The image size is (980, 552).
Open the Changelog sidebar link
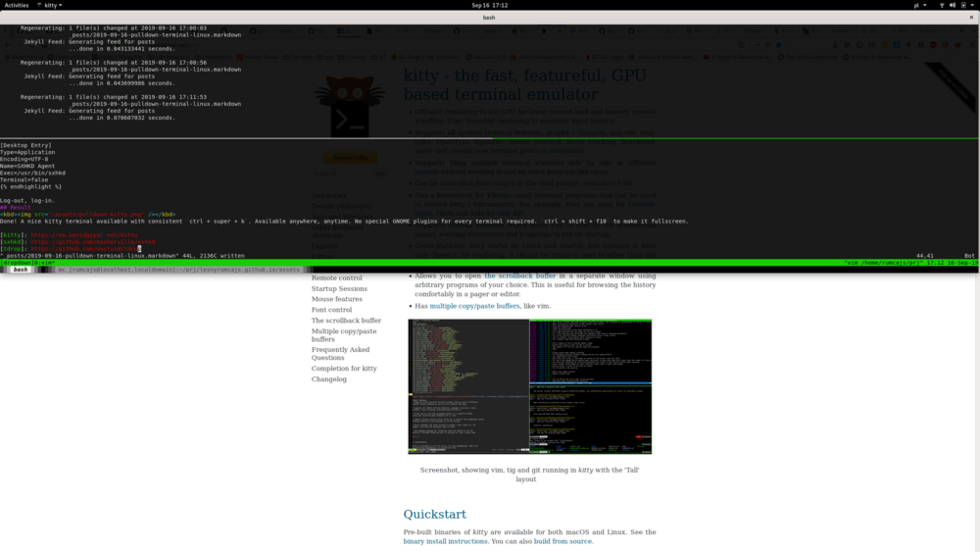328,379
